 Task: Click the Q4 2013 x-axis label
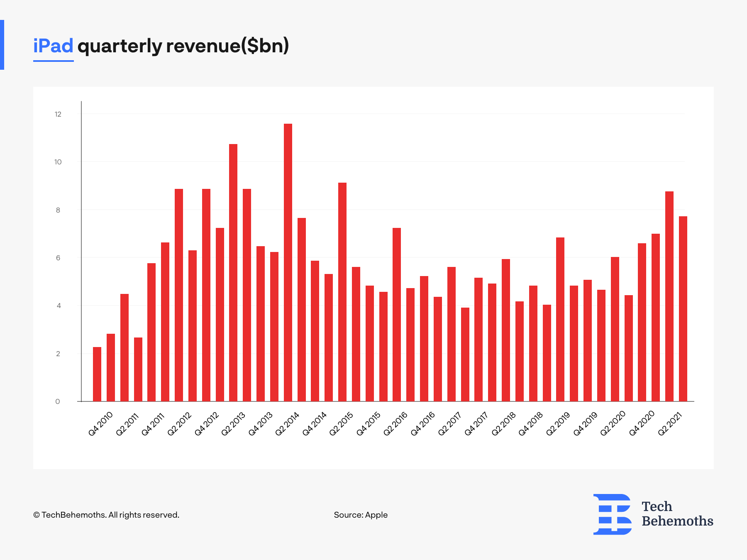tap(260, 424)
